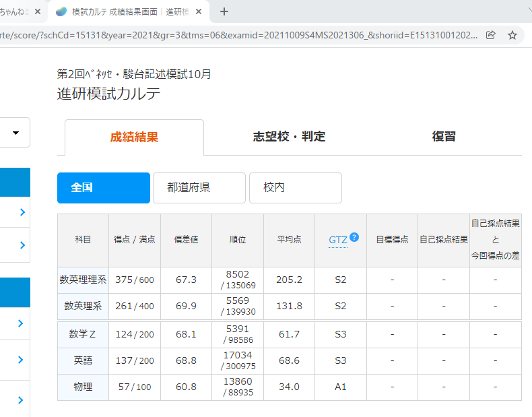The width and height of the screenshot is (532, 417).
Task: Click the 第2回ベネッセ・駿台記述模試10月 exam title
Action: [134, 74]
